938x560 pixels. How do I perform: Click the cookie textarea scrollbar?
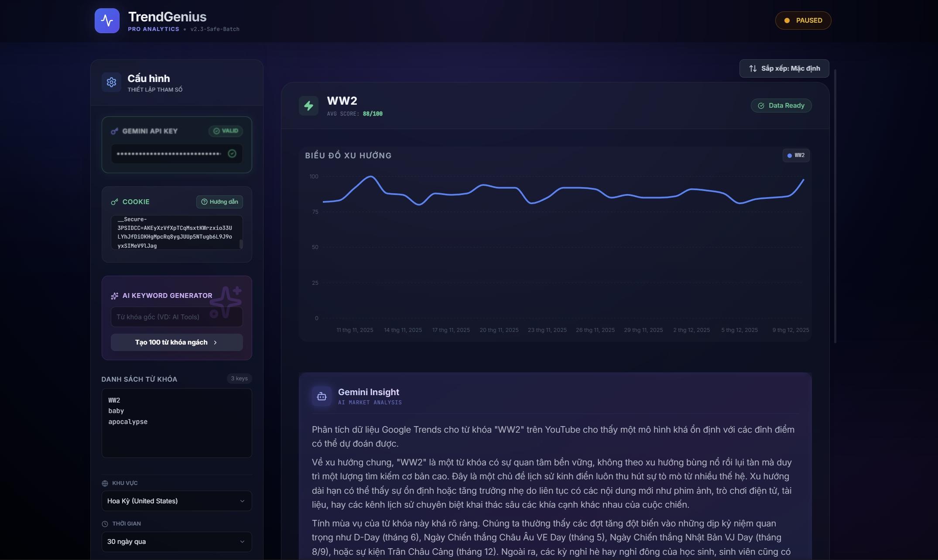(x=241, y=243)
